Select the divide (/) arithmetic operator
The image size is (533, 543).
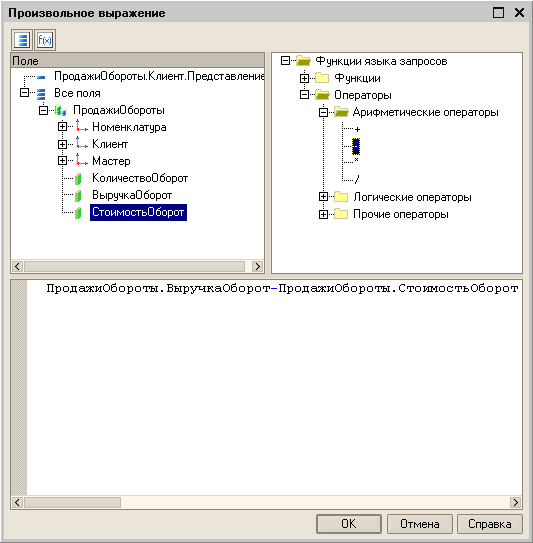(x=357, y=179)
